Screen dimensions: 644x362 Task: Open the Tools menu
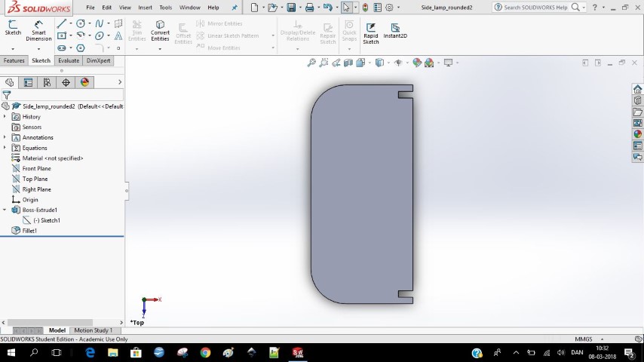coord(165,8)
